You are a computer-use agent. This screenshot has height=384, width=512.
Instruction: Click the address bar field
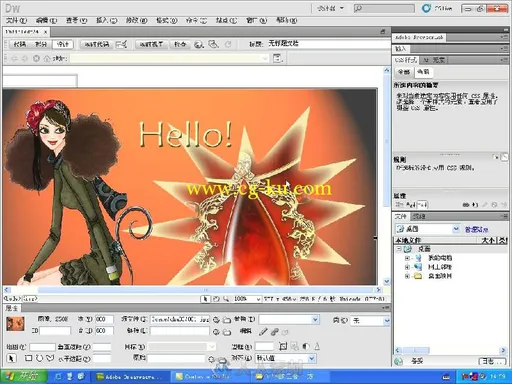click(169, 59)
